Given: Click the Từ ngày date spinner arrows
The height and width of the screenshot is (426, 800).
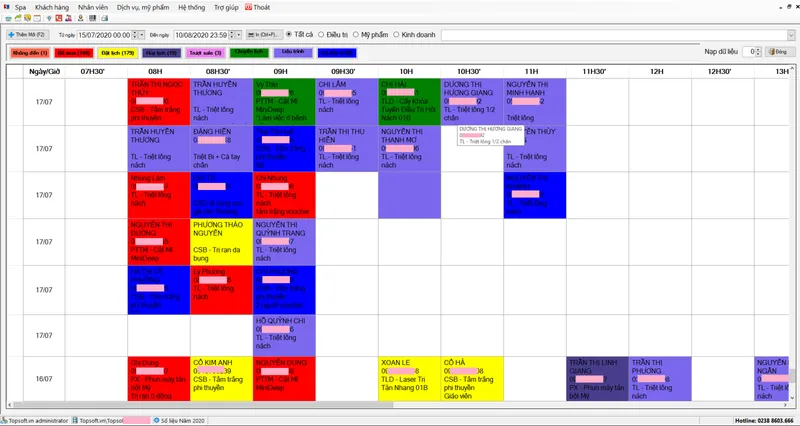Looking at the screenshot, I should 135,35.
